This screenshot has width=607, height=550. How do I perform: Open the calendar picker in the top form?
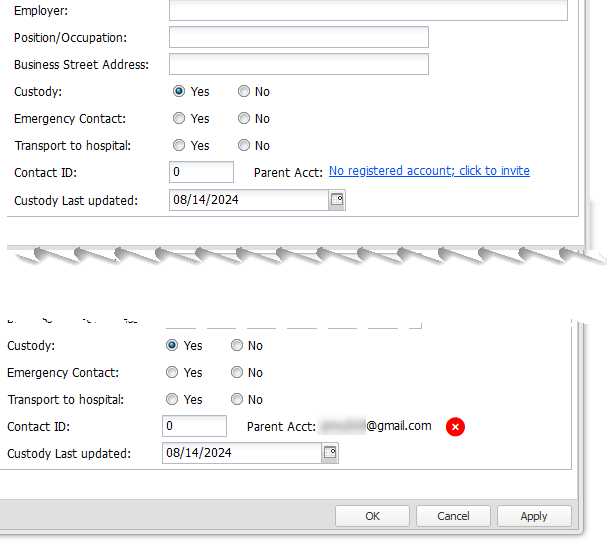coord(337,200)
